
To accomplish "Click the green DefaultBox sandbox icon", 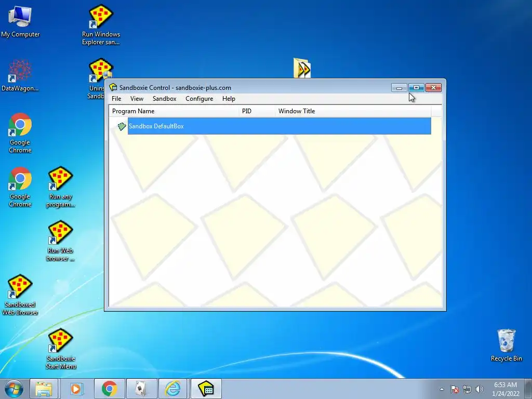I will [122, 127].
